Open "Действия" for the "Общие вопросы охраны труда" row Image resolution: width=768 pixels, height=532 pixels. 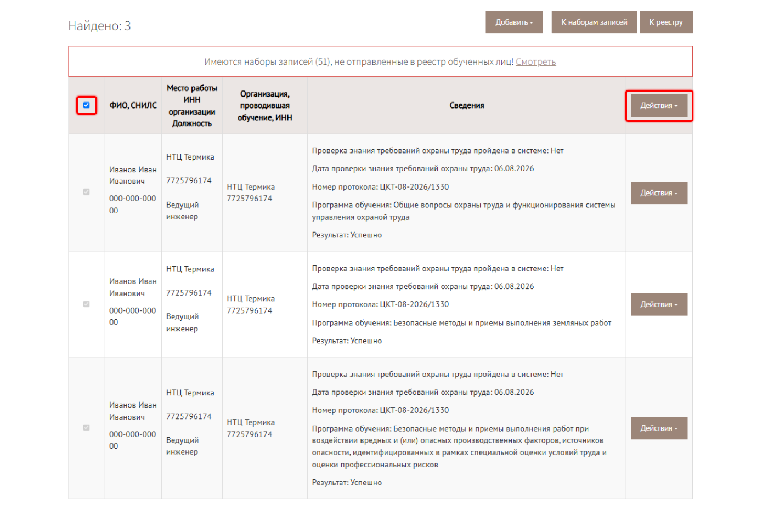click(x=659, y=193)
